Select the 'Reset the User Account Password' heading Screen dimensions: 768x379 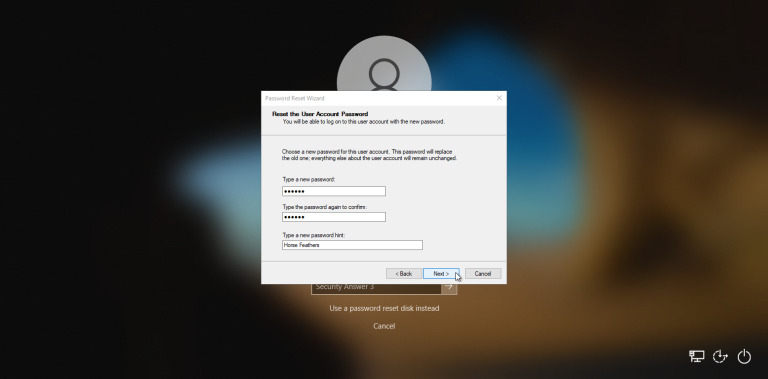[x=320, y=114]
